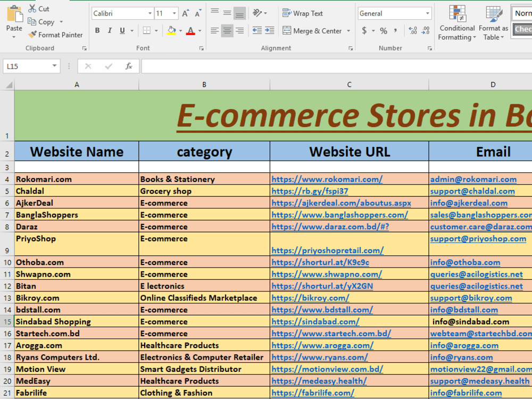
Task: Open the Paste options dropdown arrow
Action: point(14,37)
